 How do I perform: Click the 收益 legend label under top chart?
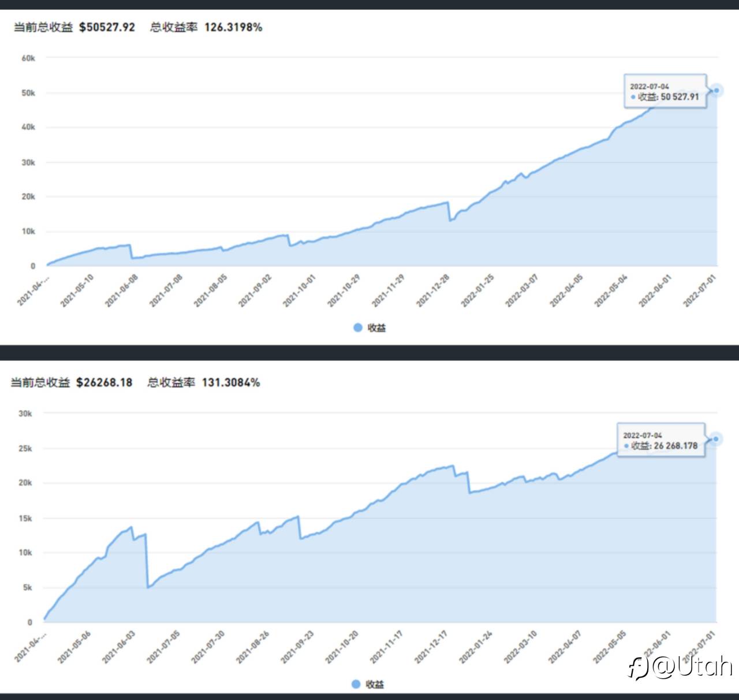pyautogui.click(x=376, y=327)
